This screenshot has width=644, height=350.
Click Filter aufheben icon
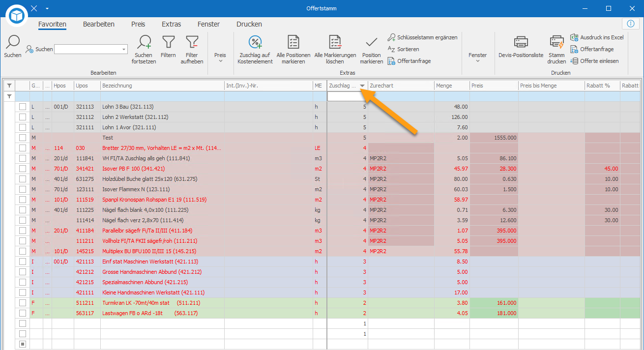(x=192, y=42)
